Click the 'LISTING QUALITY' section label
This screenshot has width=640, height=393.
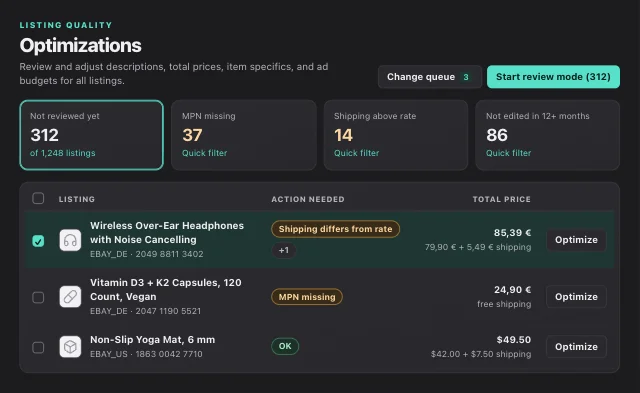pyautogui.click(x=66, y=25)
